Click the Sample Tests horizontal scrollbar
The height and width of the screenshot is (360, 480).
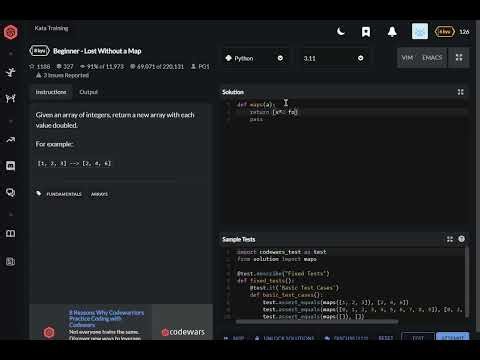(317, 322)
